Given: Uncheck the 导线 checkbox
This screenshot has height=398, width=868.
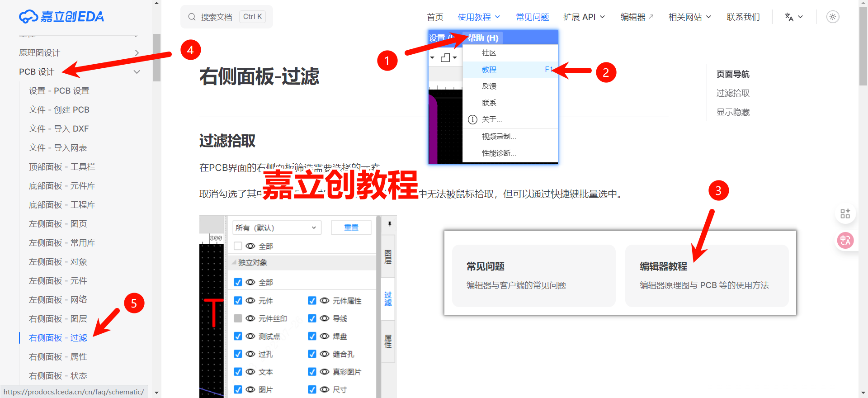Looking at the screenshot, I should (x=312, y=318).
